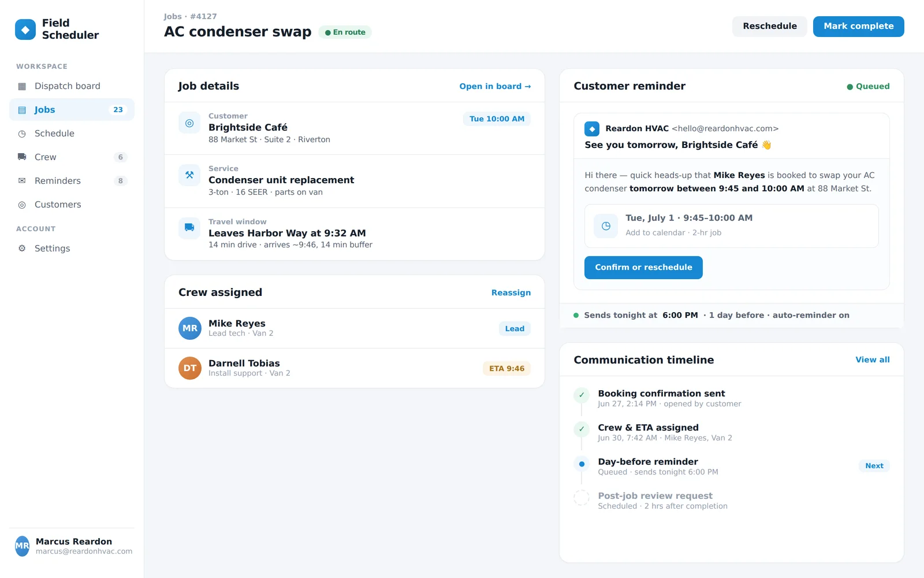Click the Schedule clock icon
Screen dimensions: 924x578
point(22,134)
